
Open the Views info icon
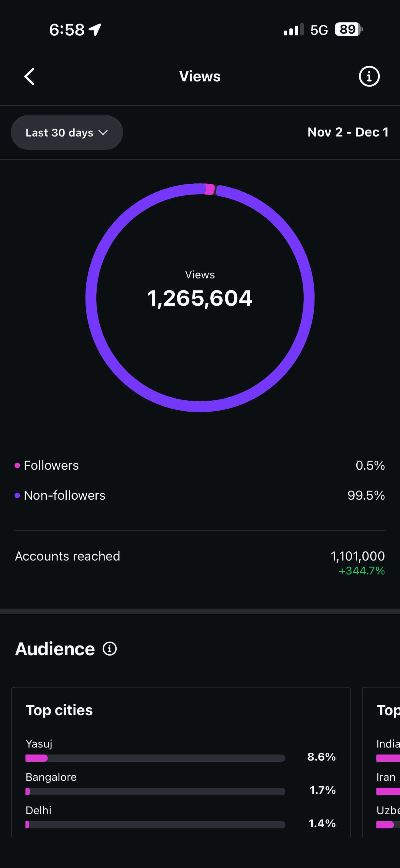pyautogui.click(x=369, y=77)
